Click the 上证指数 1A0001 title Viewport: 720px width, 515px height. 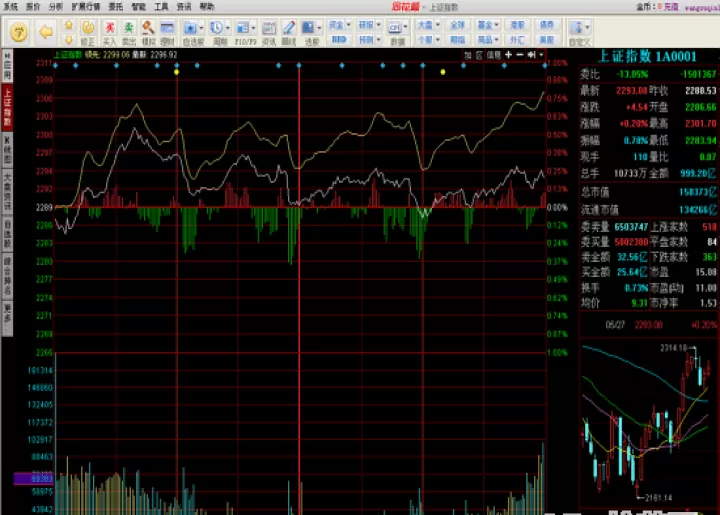(648, 56)
